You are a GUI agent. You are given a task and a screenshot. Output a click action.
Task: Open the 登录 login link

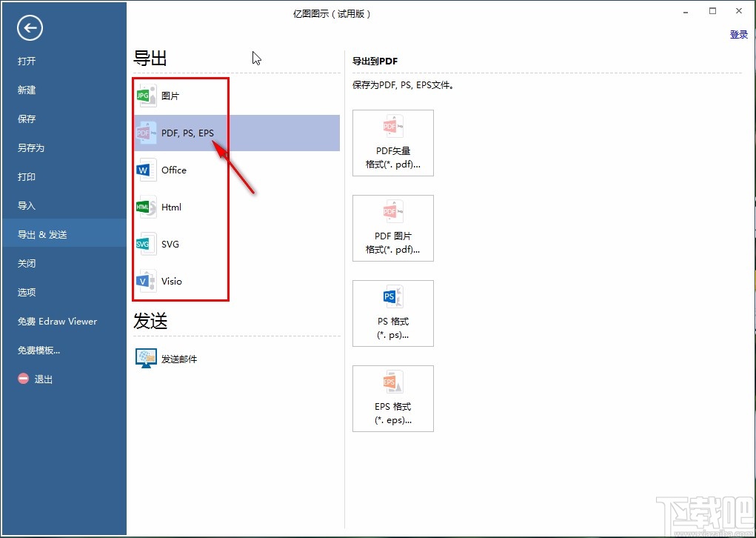(737, 34)
